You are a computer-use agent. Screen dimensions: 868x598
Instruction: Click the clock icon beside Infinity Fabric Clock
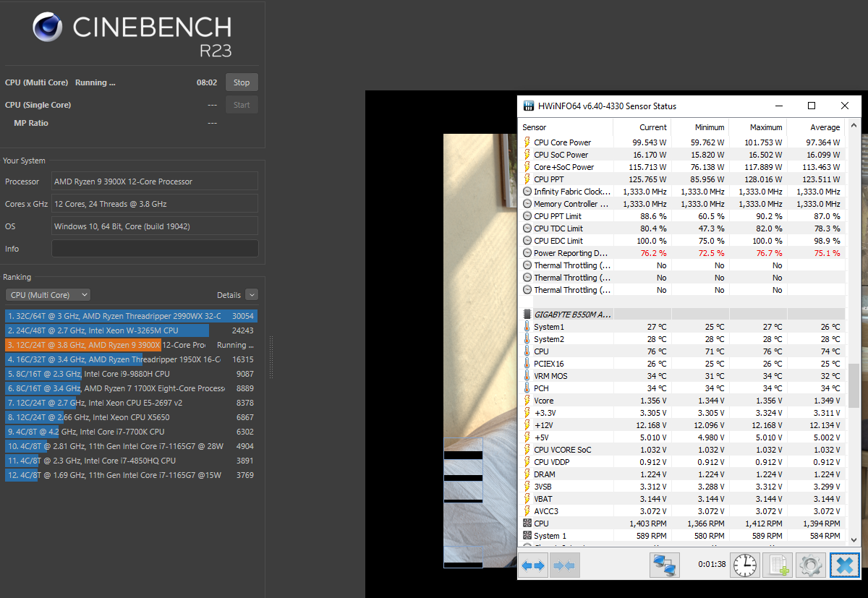pos(527,192)
